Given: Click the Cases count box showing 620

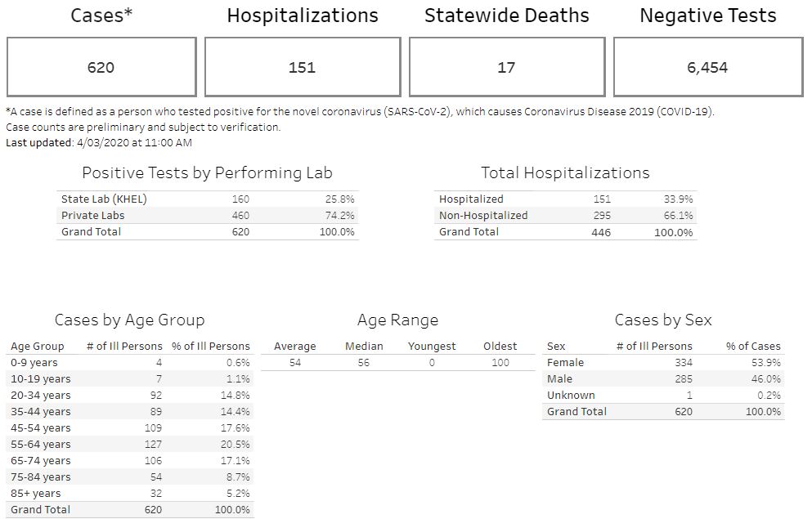Looking at the screenshot, I should [101, 67].
